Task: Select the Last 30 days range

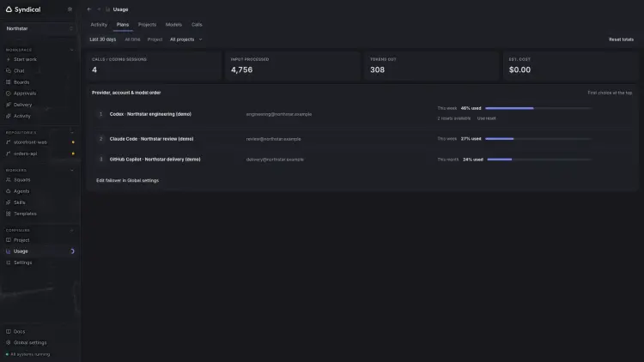Action: coord(103,39)
